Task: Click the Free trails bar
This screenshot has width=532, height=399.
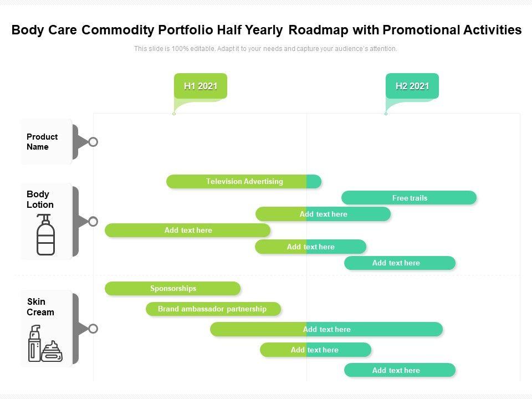Action: coord(409,198)
